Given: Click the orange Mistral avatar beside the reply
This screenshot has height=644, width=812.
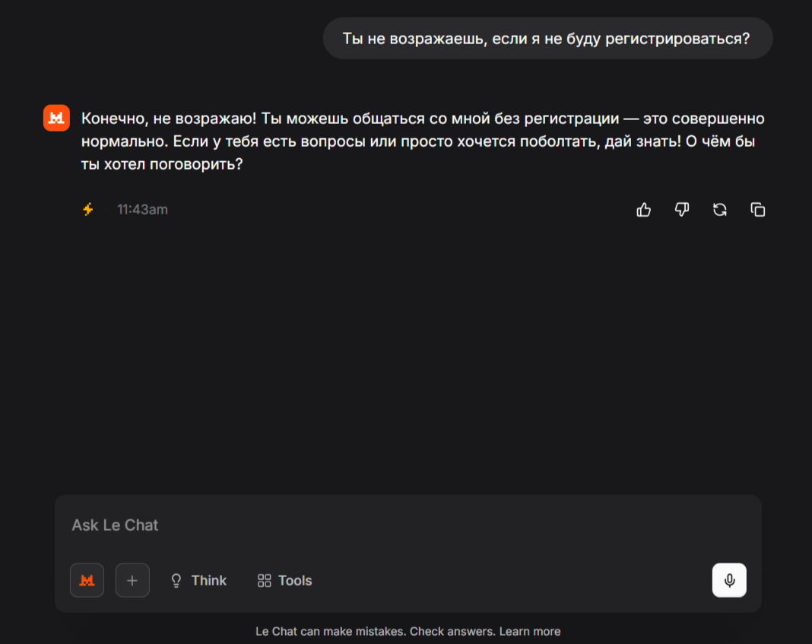Looking at the screenshot, I should [x=56, y=118].
